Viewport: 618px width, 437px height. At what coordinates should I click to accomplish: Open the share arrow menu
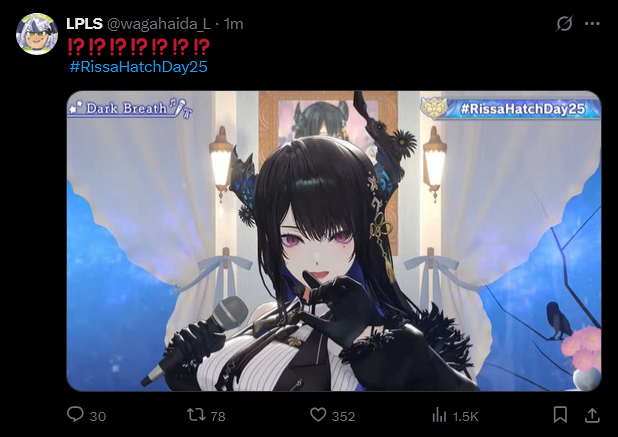click(x=592, y=415)
